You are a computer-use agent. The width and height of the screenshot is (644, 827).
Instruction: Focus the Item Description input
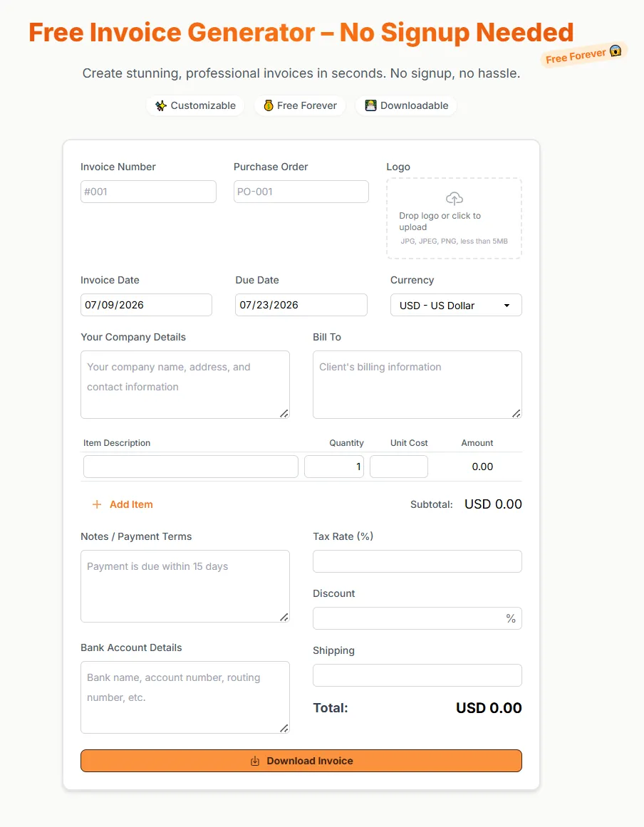(x=190, y=467)
